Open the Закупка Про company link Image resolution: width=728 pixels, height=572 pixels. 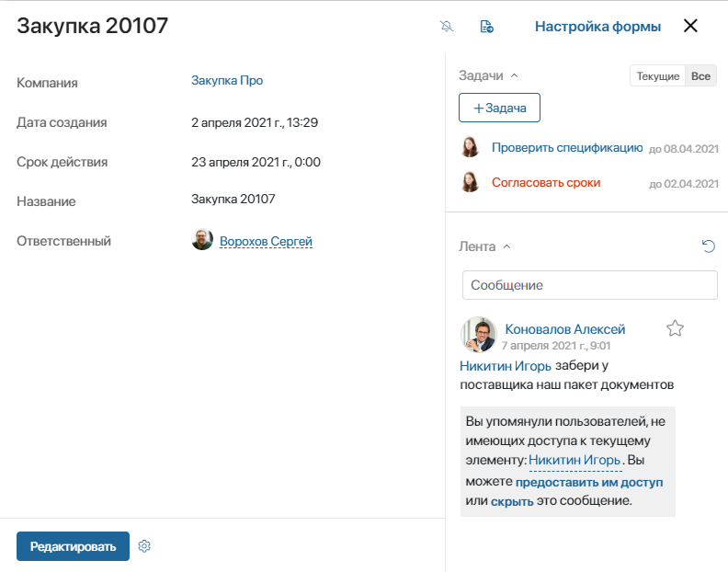[x=227, y=80]
